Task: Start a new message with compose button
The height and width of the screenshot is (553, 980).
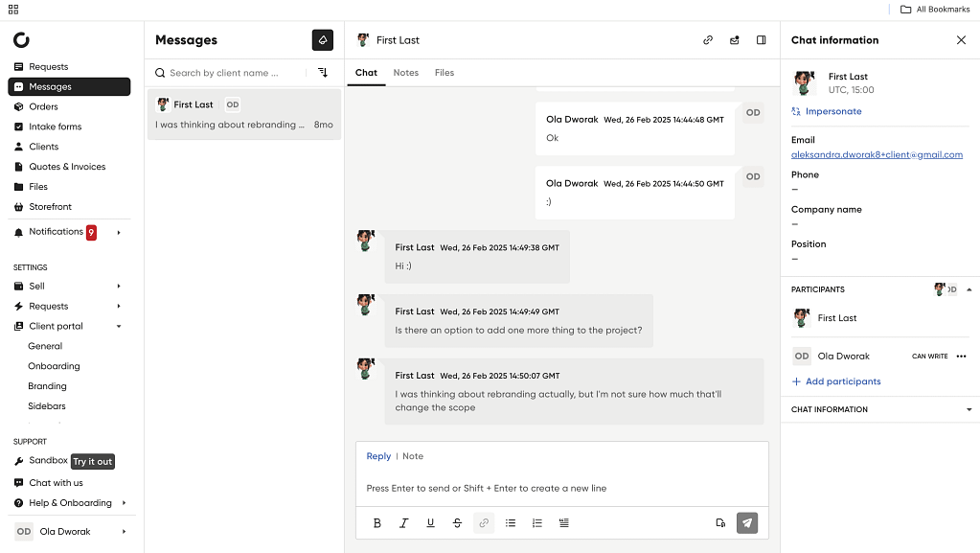Action: pyautogui.click(x=323, y=40)
